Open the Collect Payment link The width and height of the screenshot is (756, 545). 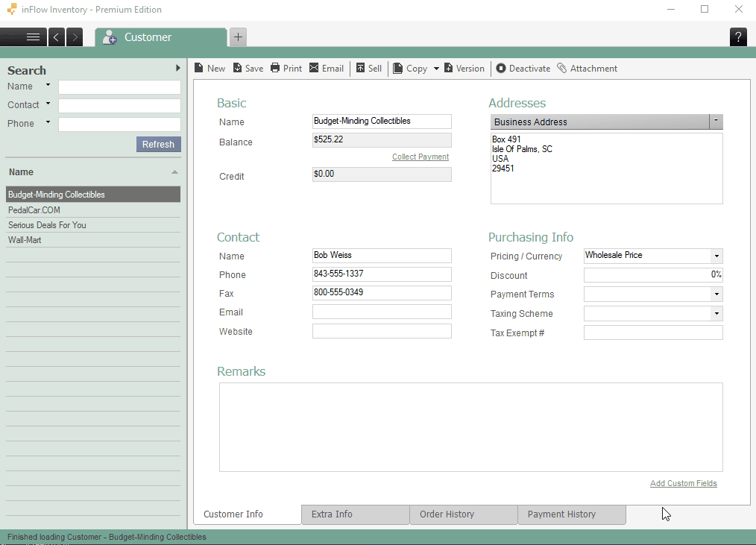click(420, 157)
